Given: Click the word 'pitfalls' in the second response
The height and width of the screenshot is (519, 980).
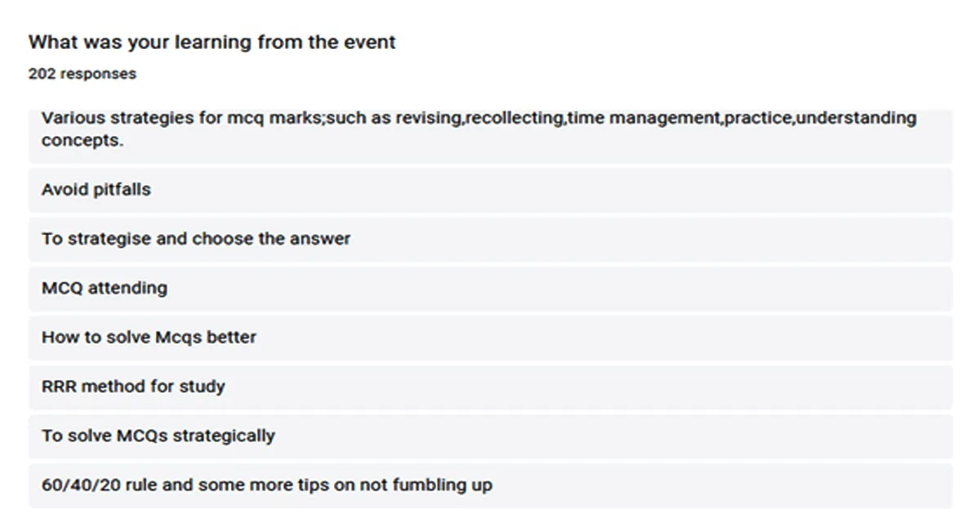Looking at the screenshot, I should coord(120,190).
